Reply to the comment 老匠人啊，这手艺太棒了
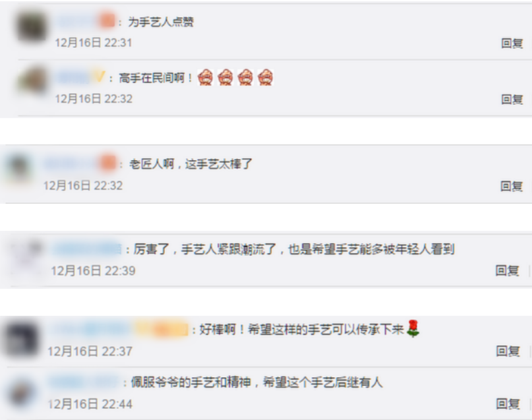Image resolution: width=532 pixels, height=420 pixels. 512,186
